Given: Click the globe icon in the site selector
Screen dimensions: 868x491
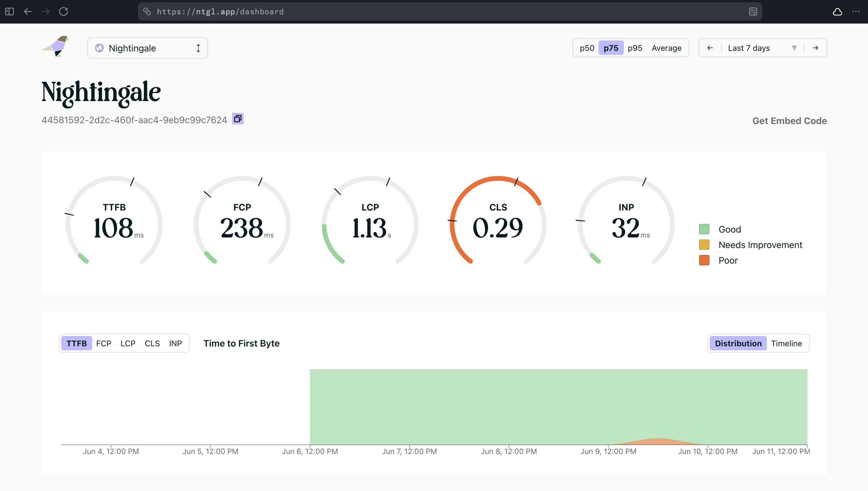Looking at the screenshot, I should [99, 48].
